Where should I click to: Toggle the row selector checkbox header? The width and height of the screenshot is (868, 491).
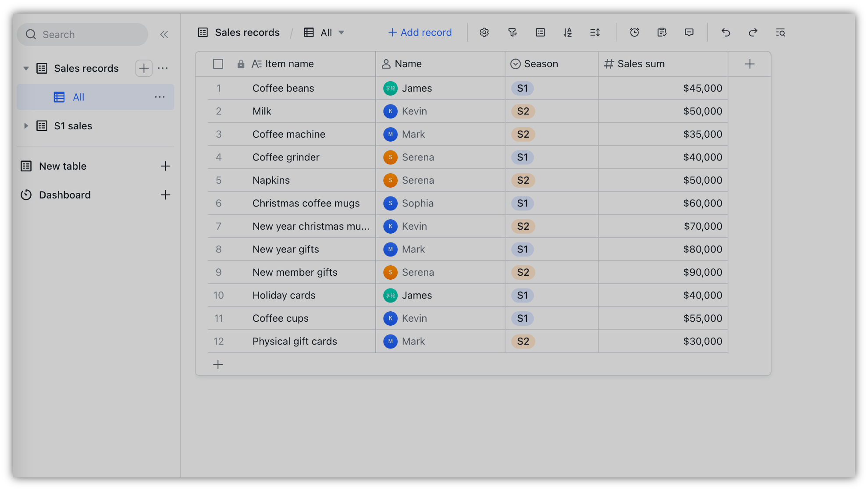click(218, 63)
